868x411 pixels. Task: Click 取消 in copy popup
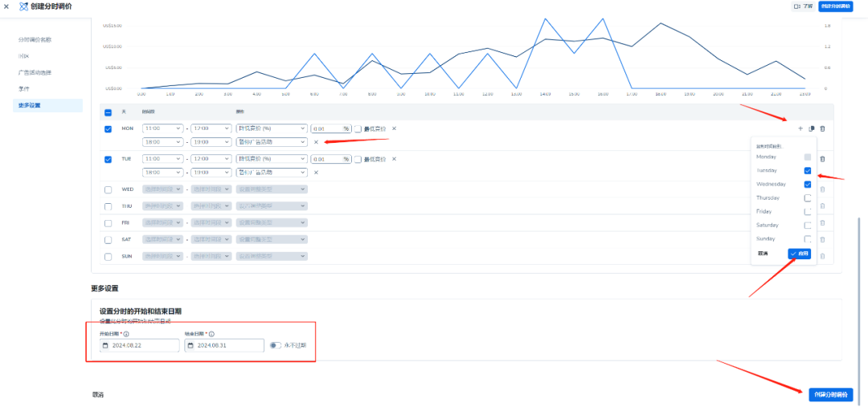pyautogui.click(x=763, y=254)
